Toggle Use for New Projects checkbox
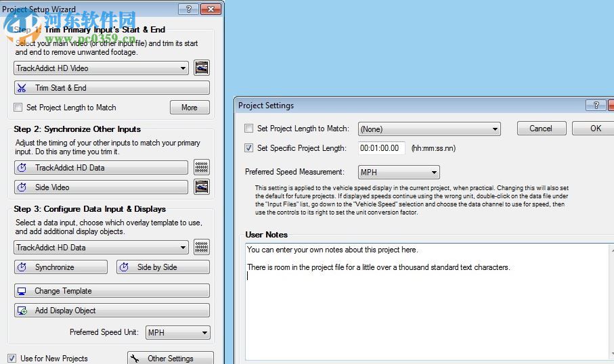 coord(12,358)
